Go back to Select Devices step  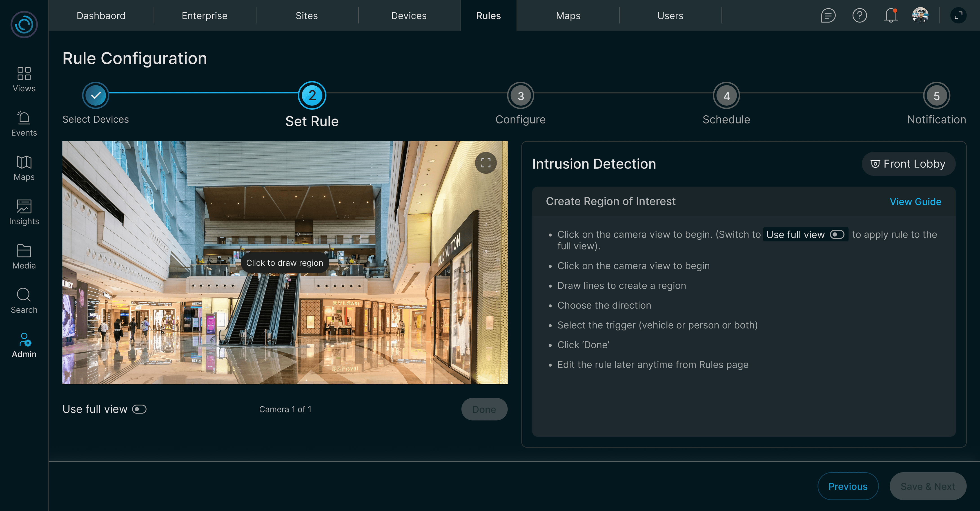96,96
